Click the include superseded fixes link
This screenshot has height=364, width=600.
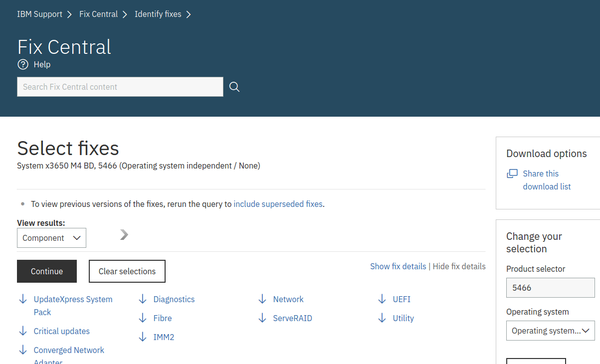278,204
